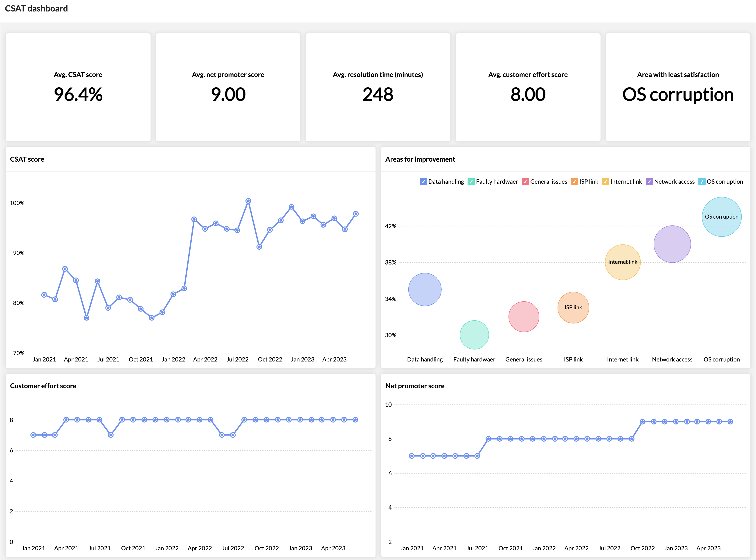Uncheck the Network access legend checkbox
This screenshot has height=560, width=756.
click(x=649, y=181)
